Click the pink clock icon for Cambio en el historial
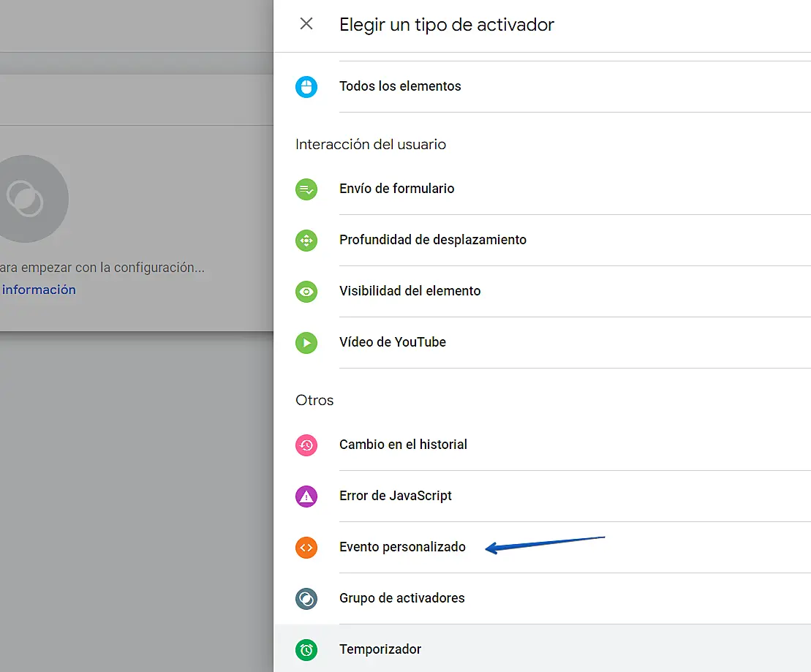811x672 pixels. 306,445
